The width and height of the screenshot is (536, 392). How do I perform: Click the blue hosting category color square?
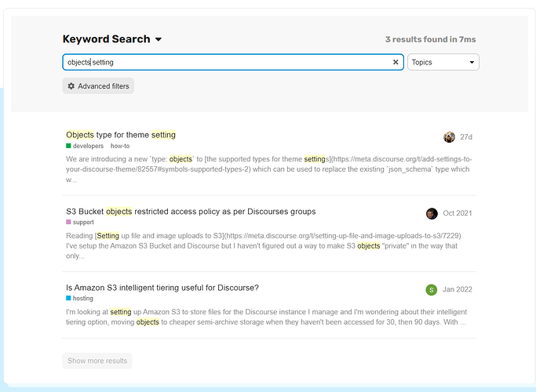68,298
